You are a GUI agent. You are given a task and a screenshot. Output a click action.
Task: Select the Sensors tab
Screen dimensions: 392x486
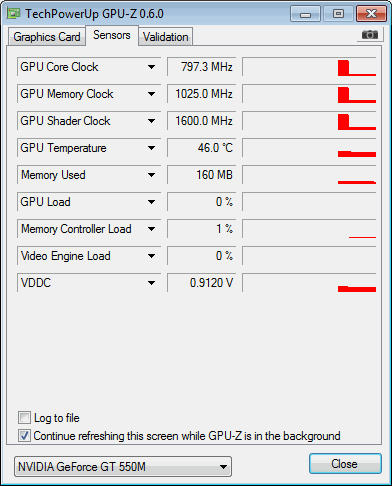pyautogui.click(x=112, y=35)
